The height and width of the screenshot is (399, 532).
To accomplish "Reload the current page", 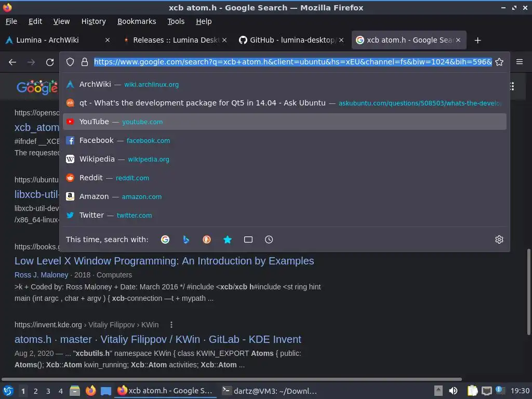I will tap(50, 62).
